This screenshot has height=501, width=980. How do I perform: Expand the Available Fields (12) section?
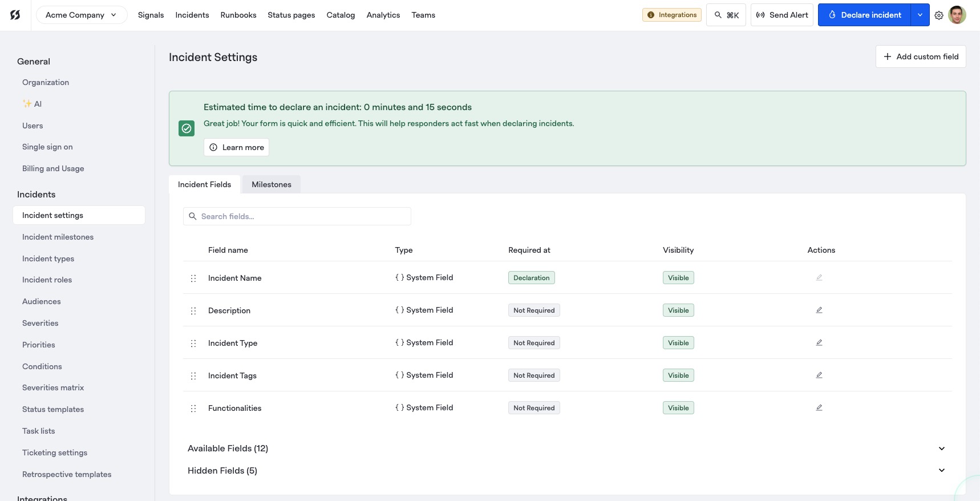tap(941, 449)
